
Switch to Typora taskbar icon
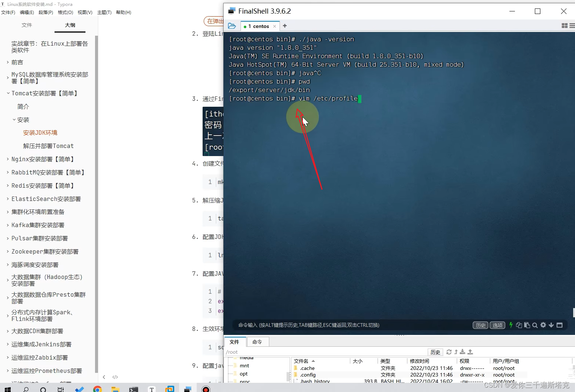tap(151, 389)
